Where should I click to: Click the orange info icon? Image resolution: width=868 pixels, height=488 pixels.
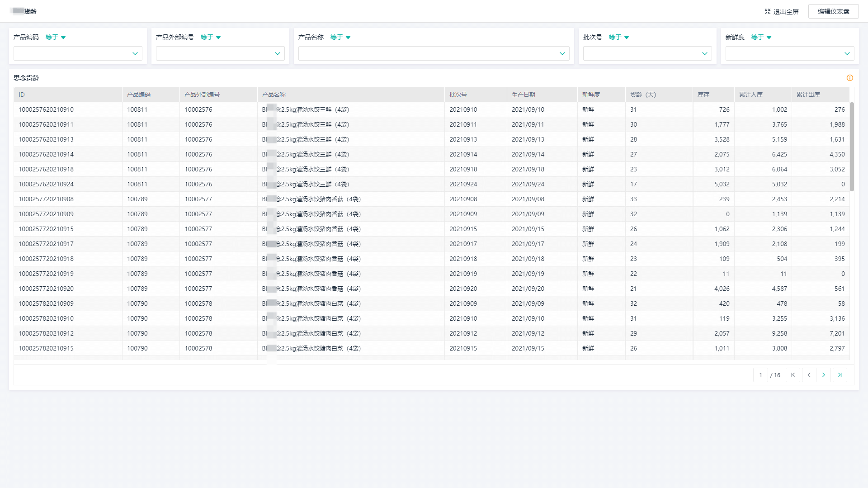[849, 78]
